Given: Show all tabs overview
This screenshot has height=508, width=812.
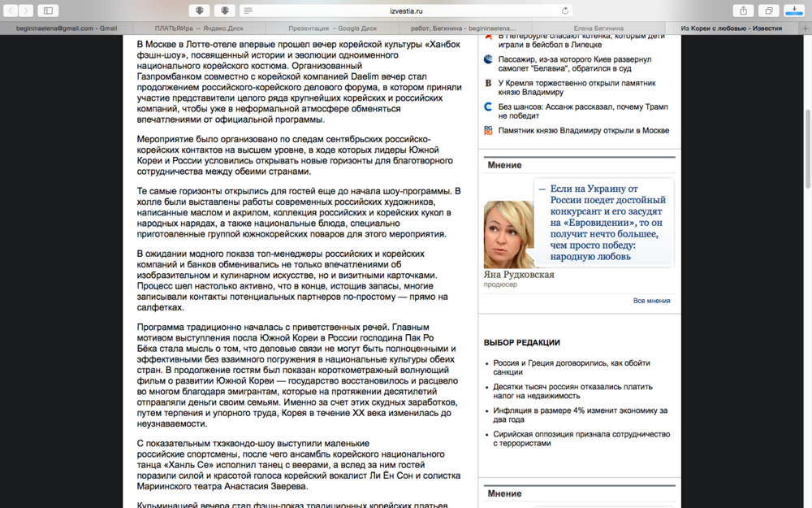Looking at the screenshot, I should tap(769, 11).
